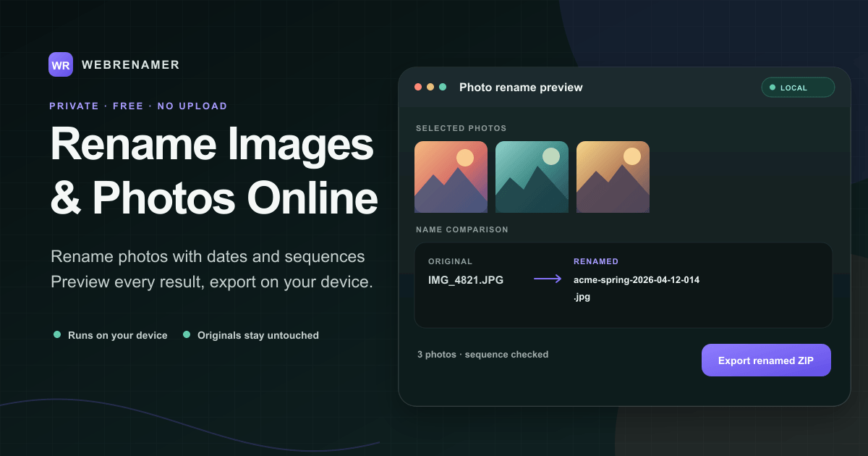Screen dimensions: 868x456
Task: Click the red dot in the preview window
Action: tap(418, 87)
